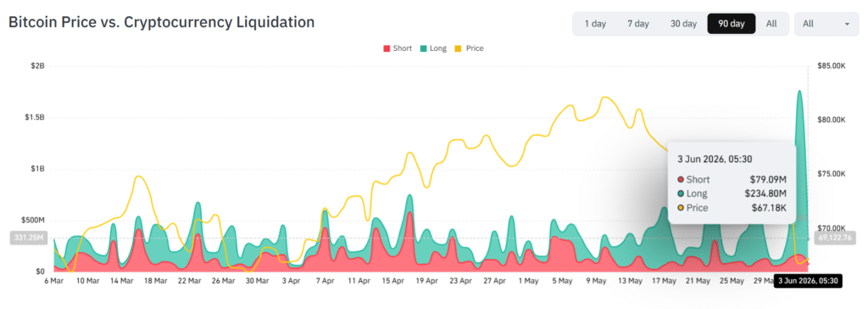Click the 18 Mar date label
The image size is (868, 309).
coord(156,281)
